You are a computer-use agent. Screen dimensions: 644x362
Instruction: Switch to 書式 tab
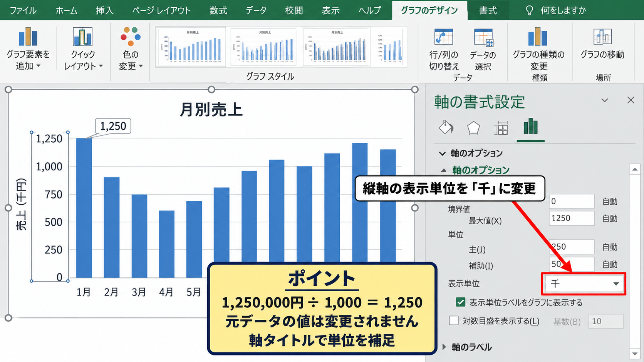pos(488,10)
